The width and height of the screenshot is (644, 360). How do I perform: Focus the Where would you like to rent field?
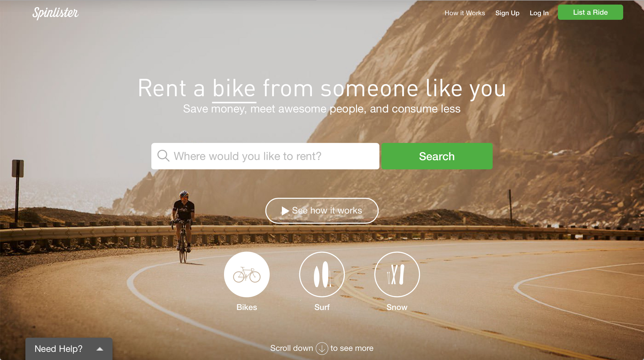tap(265, 156)
